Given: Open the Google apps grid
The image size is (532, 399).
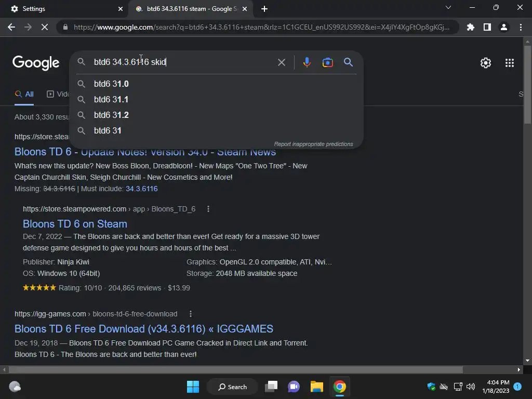Looking at the screenshot, I should click(509, 63).
